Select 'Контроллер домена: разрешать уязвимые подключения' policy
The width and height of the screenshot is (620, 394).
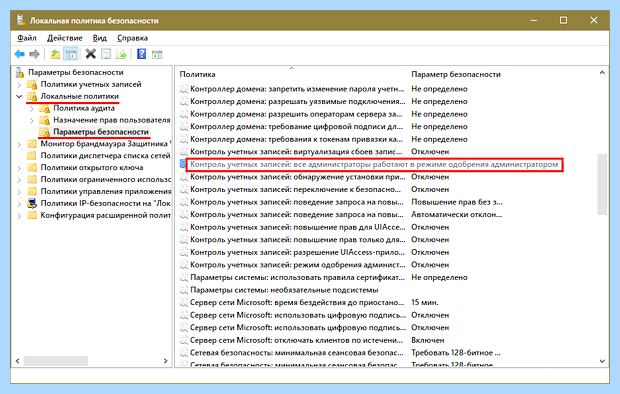point(297,101)
